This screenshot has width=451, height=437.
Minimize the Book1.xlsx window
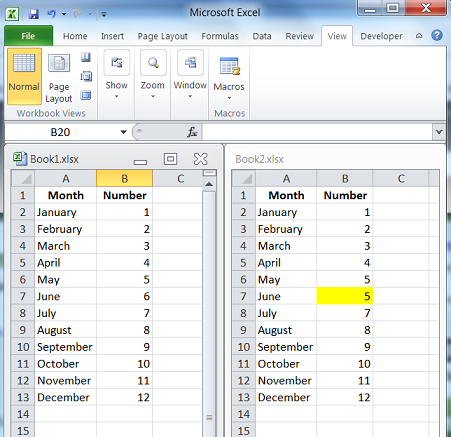140,162
